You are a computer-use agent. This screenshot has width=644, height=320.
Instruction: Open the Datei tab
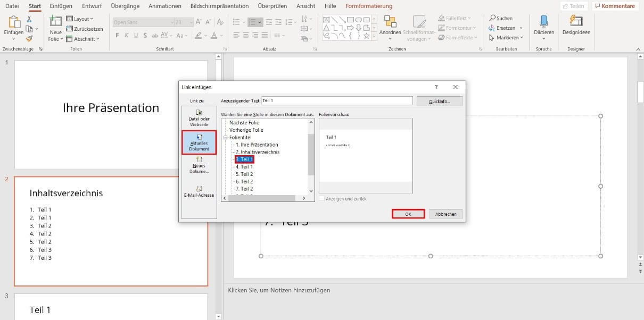coord(12,6)
